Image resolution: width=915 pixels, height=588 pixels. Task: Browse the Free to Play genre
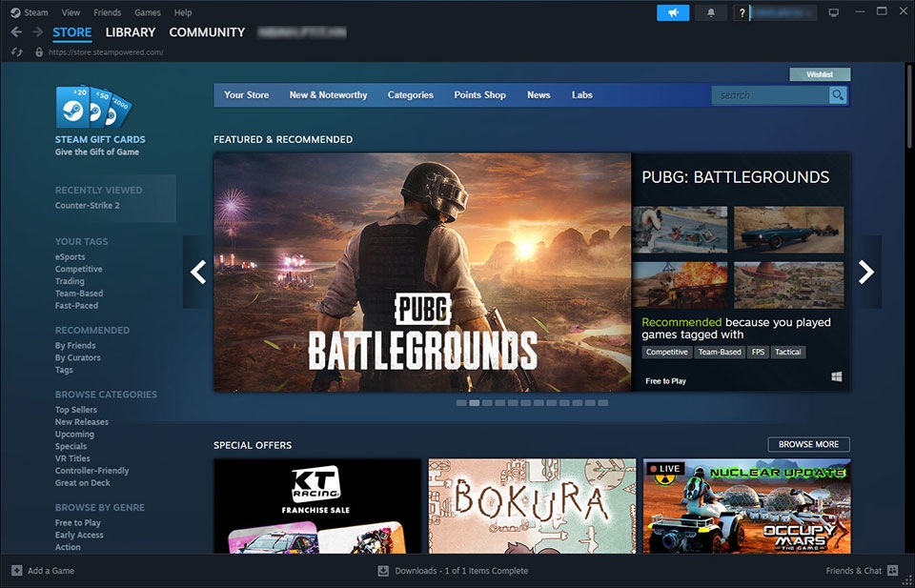(77, 522)
